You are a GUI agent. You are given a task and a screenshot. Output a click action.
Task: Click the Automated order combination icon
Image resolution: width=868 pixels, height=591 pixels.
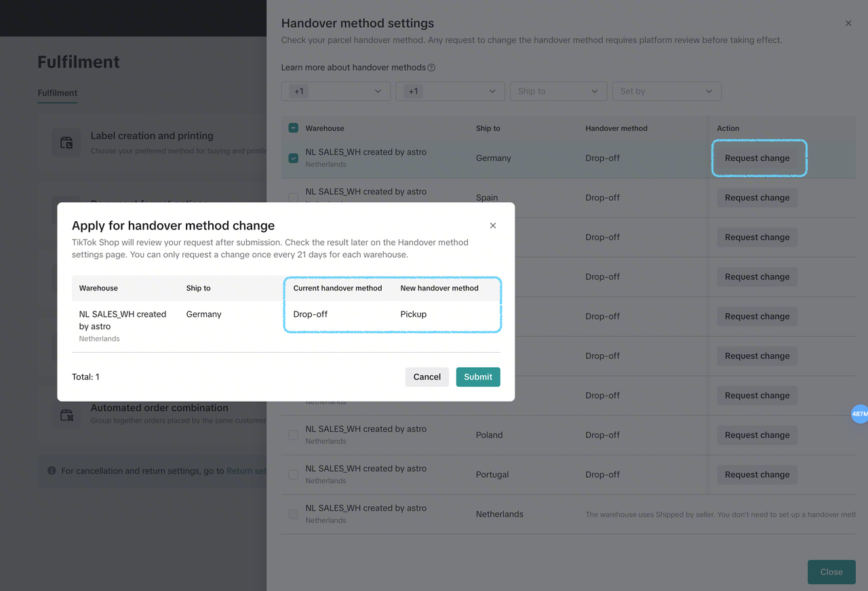click(66, 415)
